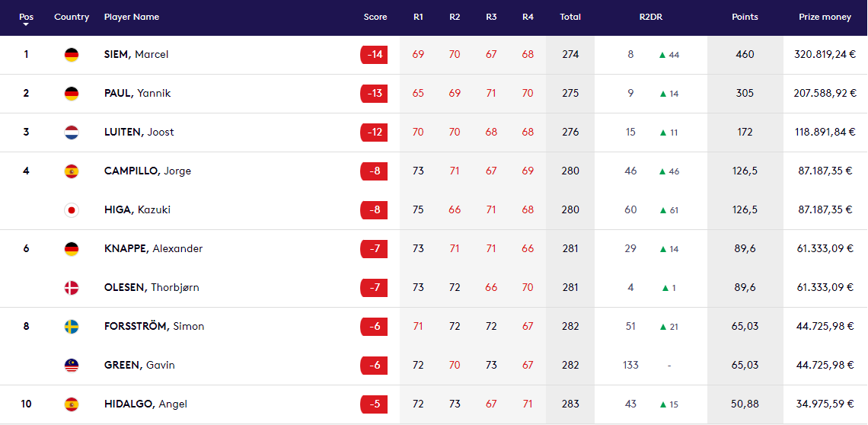Click Japan flag beside Kazuki Higa

click(72, 210)
